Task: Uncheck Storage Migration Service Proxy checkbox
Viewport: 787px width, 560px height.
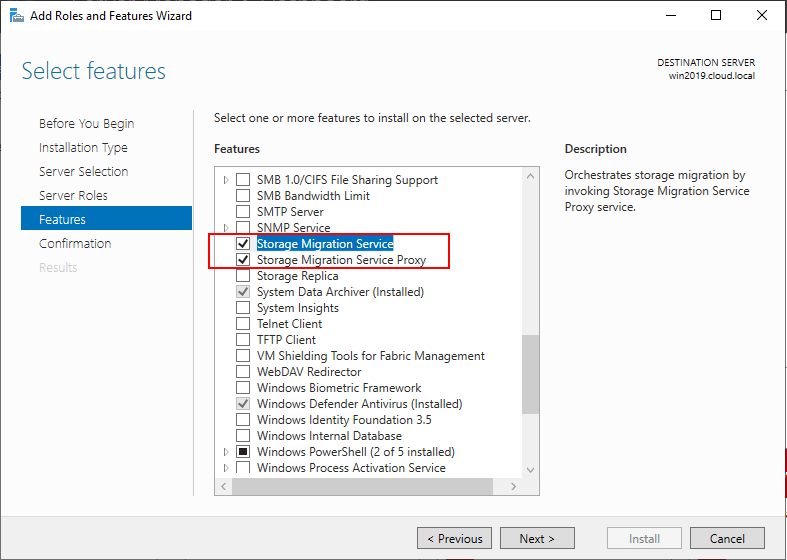Action: click(x=243, y=260)
